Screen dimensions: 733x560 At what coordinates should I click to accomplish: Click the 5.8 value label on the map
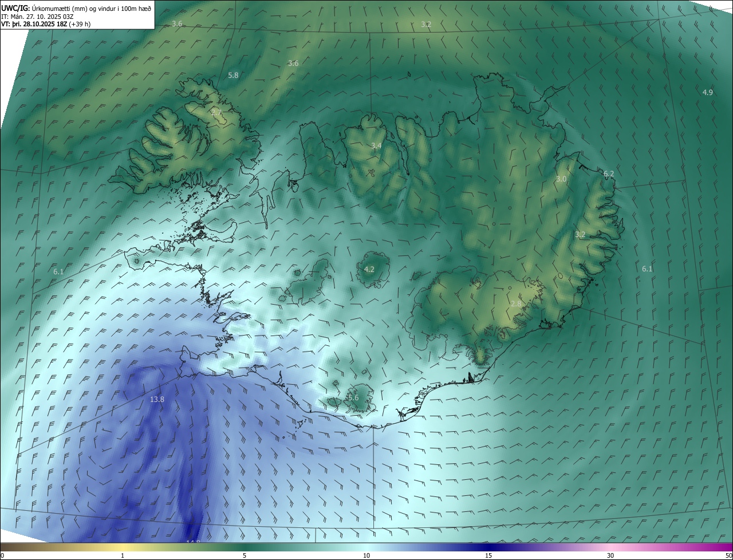233,75
